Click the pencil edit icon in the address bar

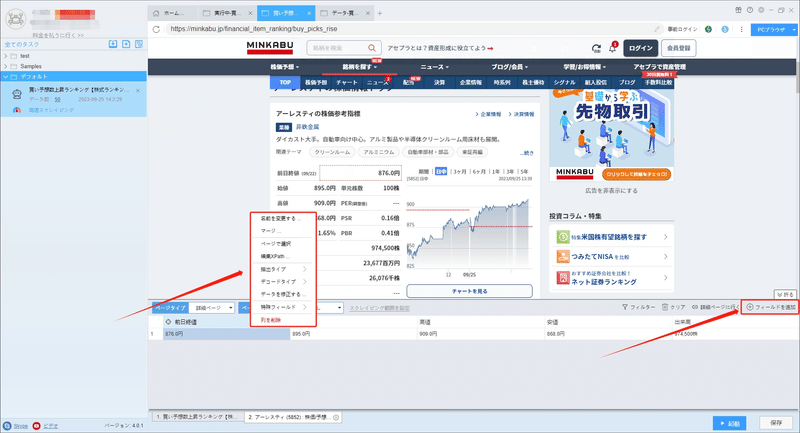point(657,29)
